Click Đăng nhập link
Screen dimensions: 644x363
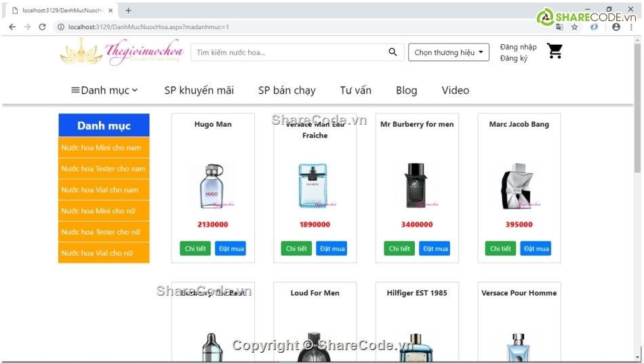[x=518, y=47]
